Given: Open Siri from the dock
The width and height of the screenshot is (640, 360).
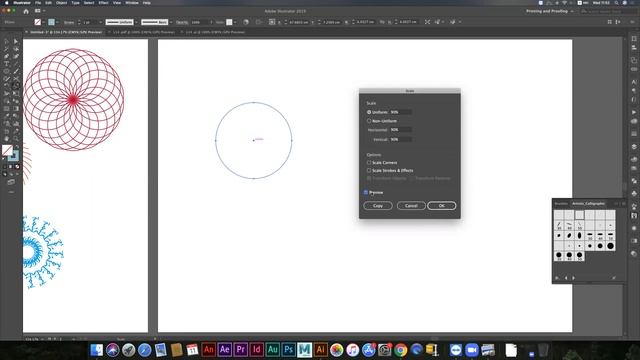Looking at the screenshot, I should tap(113, 350).
